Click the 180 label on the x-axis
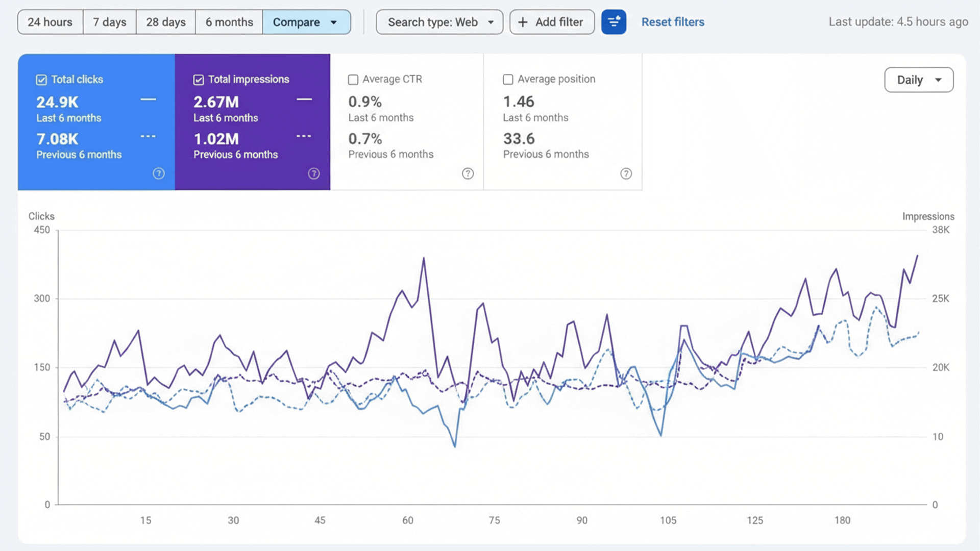 tap(843, 520)
